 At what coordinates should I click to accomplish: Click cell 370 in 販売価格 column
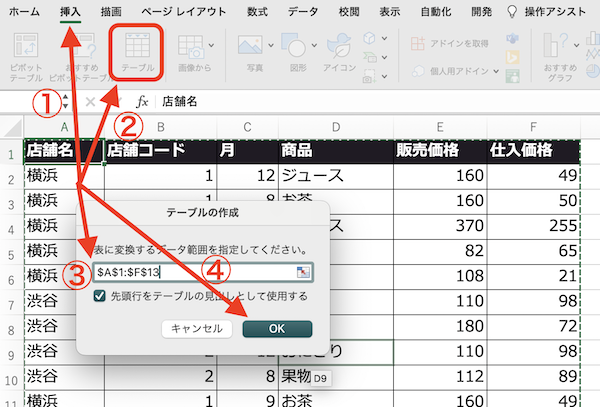440,226
